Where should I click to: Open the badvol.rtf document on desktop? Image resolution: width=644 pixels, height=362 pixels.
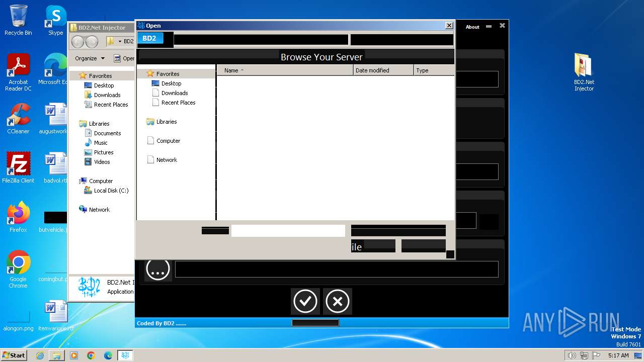[x=54, y=167]
